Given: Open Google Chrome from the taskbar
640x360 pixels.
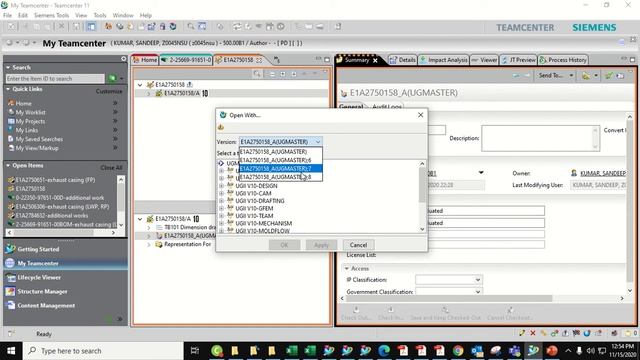Looking at the screenshot, I should point(458,351).
